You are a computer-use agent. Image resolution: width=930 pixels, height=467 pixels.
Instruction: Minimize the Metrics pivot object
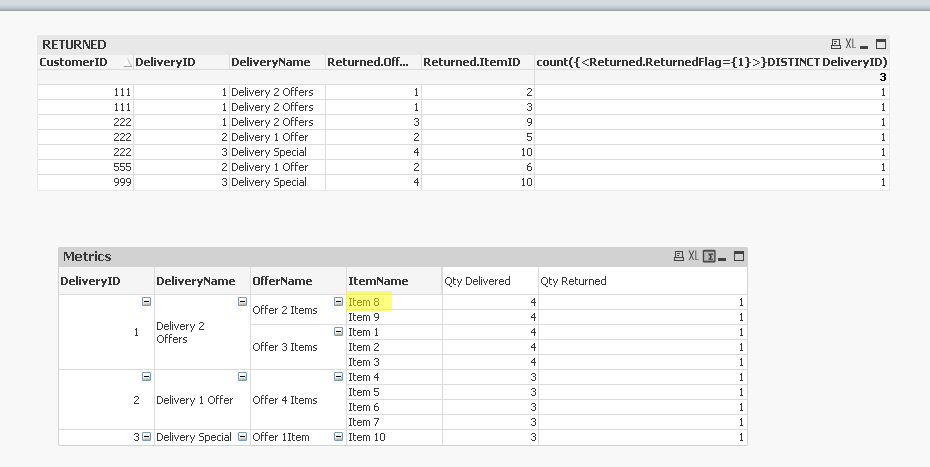722,257
